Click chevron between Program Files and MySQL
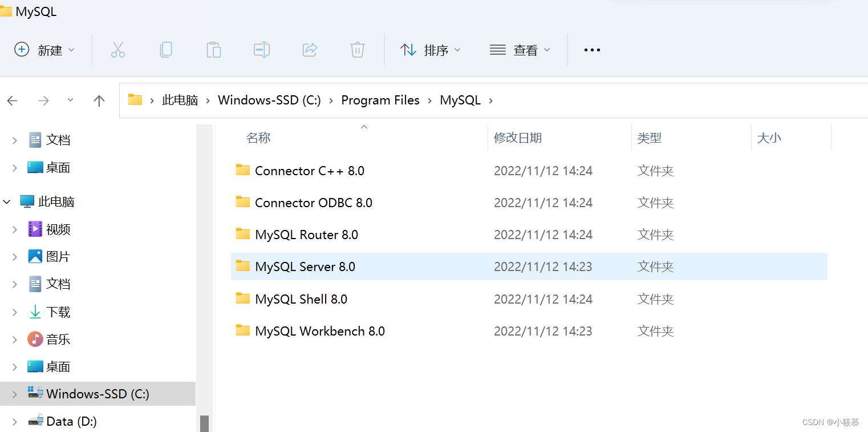 (429, 100)
